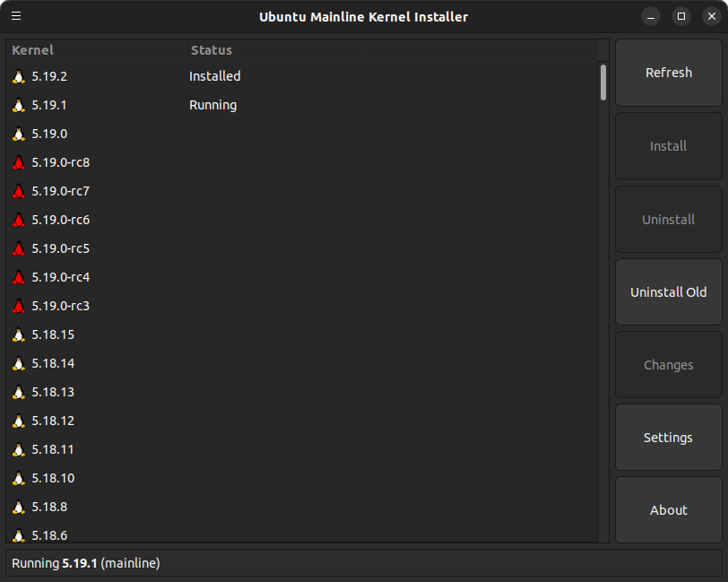Click red Tux icon beside 5.19.0-rc5
This screenshot has width=728, height=582.
[x=19, y=248]
